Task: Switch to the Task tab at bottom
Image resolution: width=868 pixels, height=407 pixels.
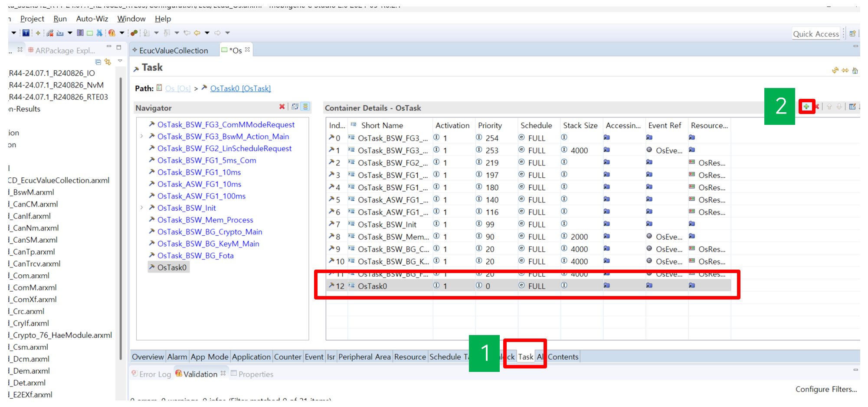Action: [x=525, y=357]
